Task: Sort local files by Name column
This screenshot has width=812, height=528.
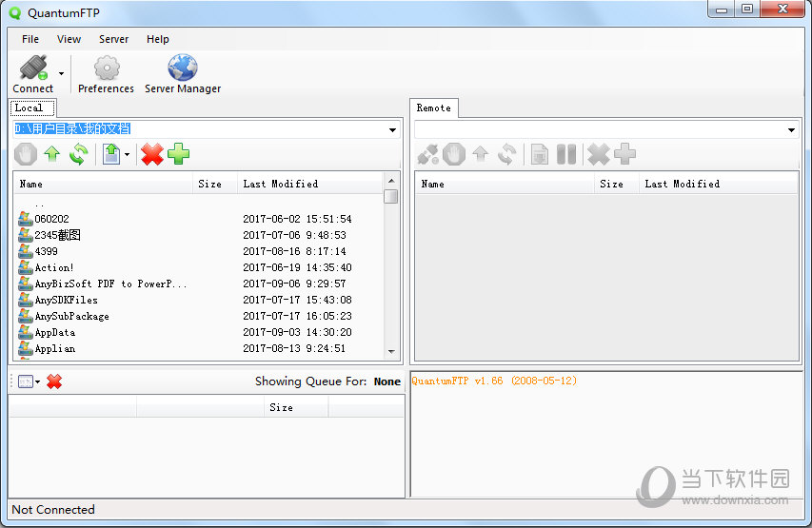Action: (x=103, y=184)
